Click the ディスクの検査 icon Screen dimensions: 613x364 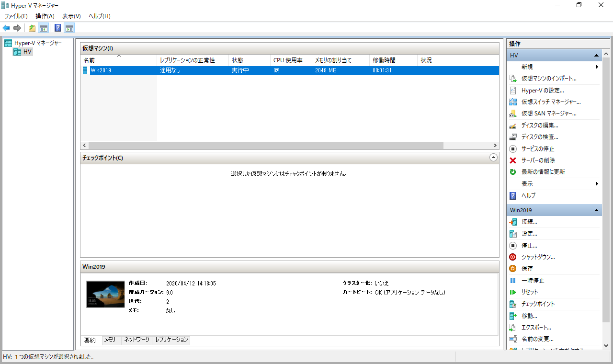(x=513, y=137)
